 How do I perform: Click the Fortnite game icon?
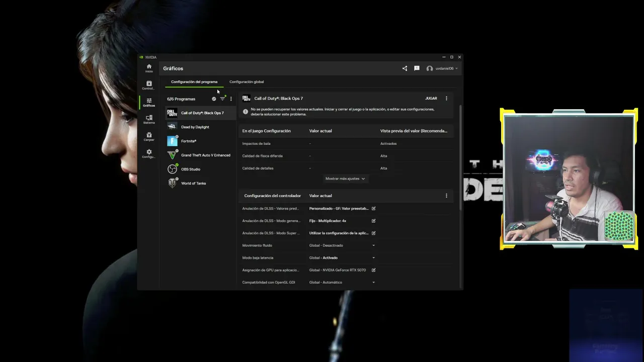pyautogui.click(x=172, y=141)
